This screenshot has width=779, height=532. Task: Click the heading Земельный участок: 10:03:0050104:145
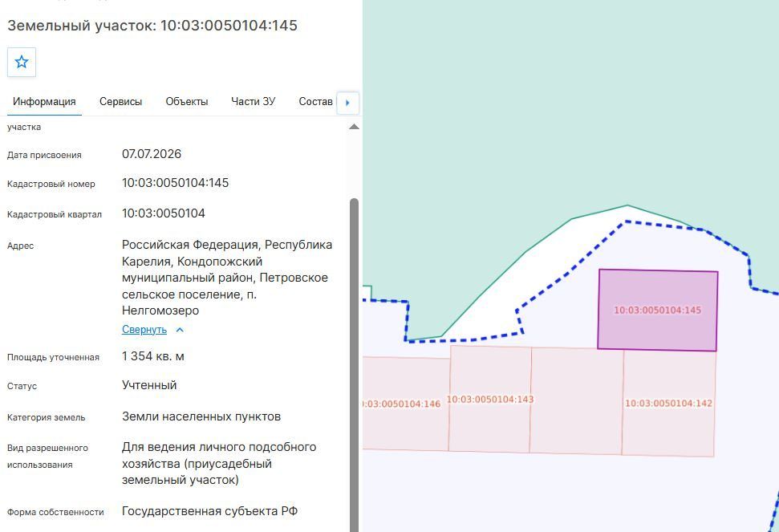click(152, 26)
